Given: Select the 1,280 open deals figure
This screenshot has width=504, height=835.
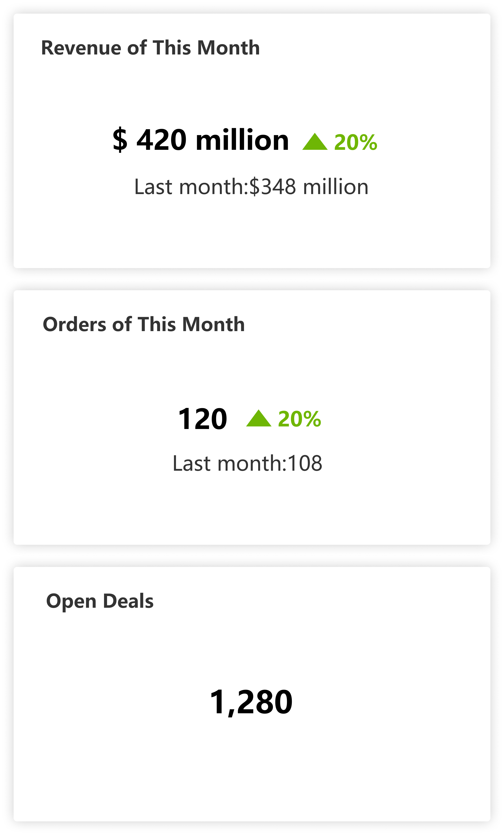Looking at the screenshot, I should coord(251,702).
